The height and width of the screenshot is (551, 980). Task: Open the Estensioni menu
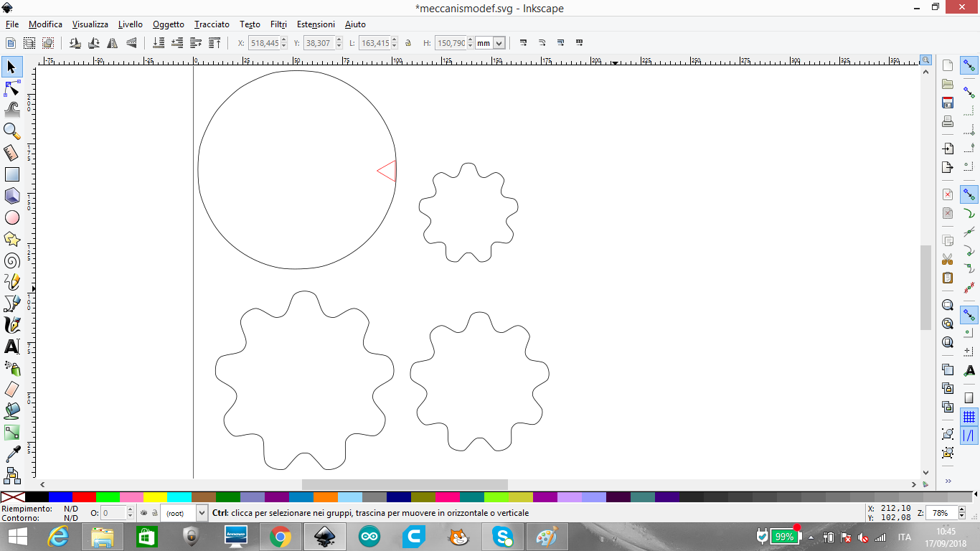[316, 24]
